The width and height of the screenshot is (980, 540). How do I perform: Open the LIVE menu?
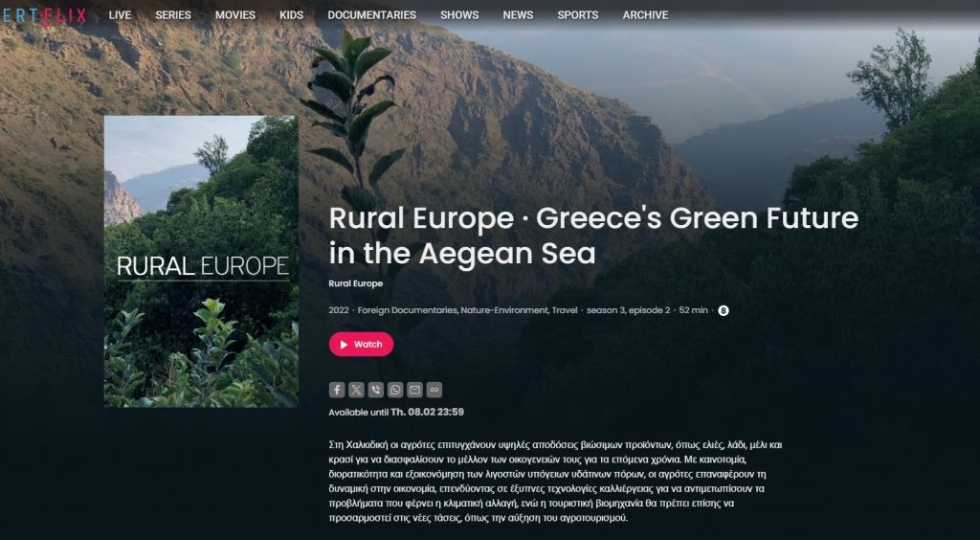[x=120, y=15]
